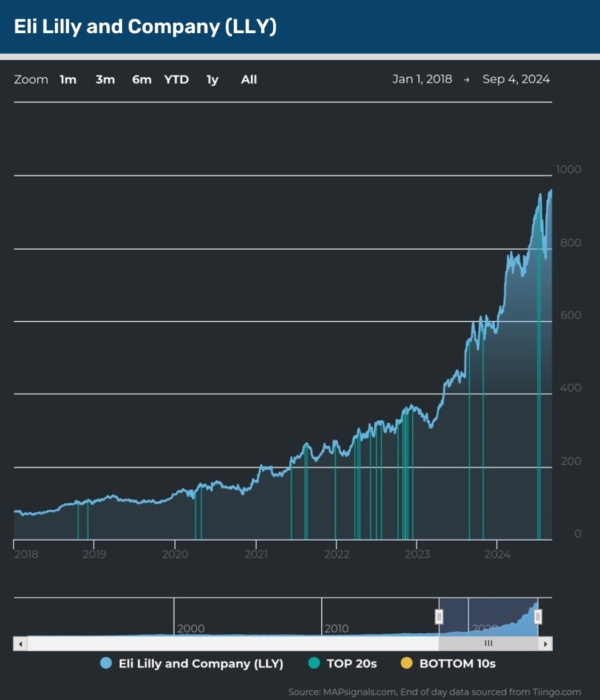Toggle the TOP 20s legend series
Viewport: 600px width, 700px height.
click(x=343, y=663)
